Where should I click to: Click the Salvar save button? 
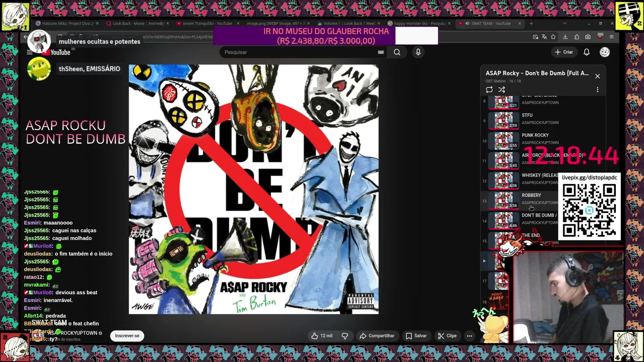tap(416, 336)
